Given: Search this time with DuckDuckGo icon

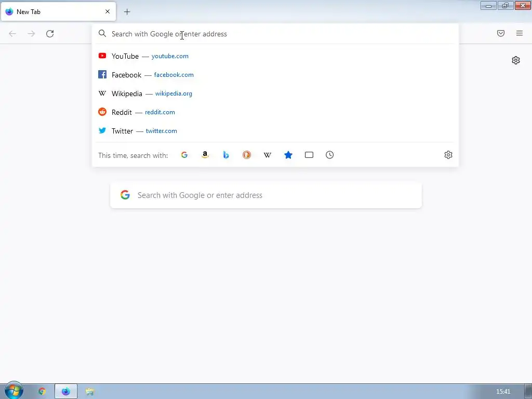Looking at the screenshot, I should 247,155.
